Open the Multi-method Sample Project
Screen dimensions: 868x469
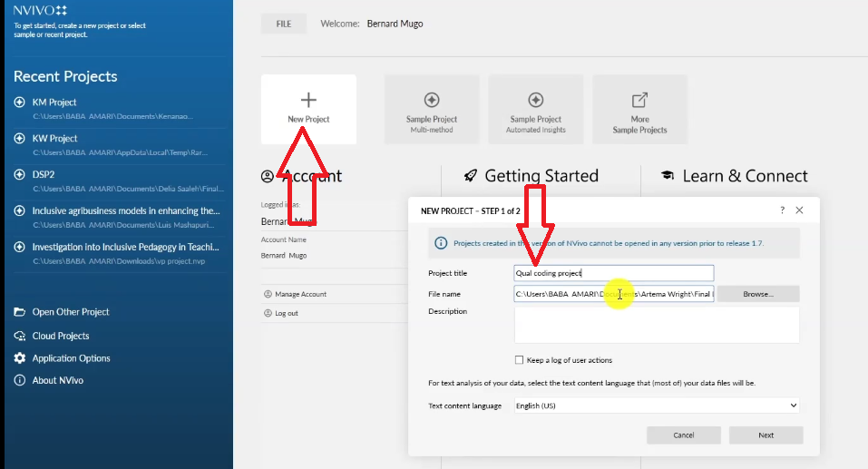click(x=432, y=109)
